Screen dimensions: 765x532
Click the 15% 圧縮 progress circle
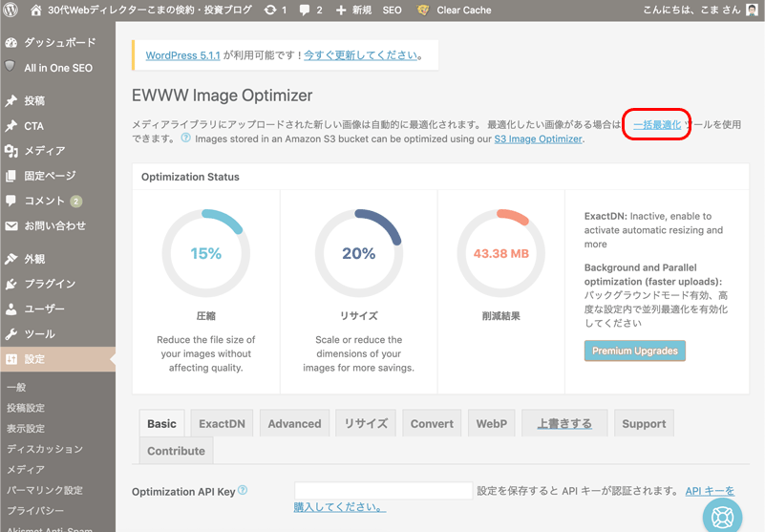(206, 253)
